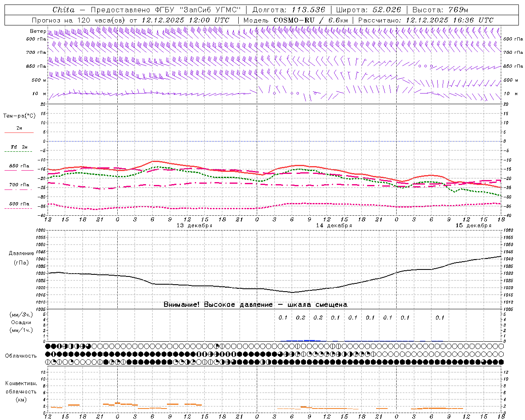Click the Chita station name in the title

pos(64,10)
